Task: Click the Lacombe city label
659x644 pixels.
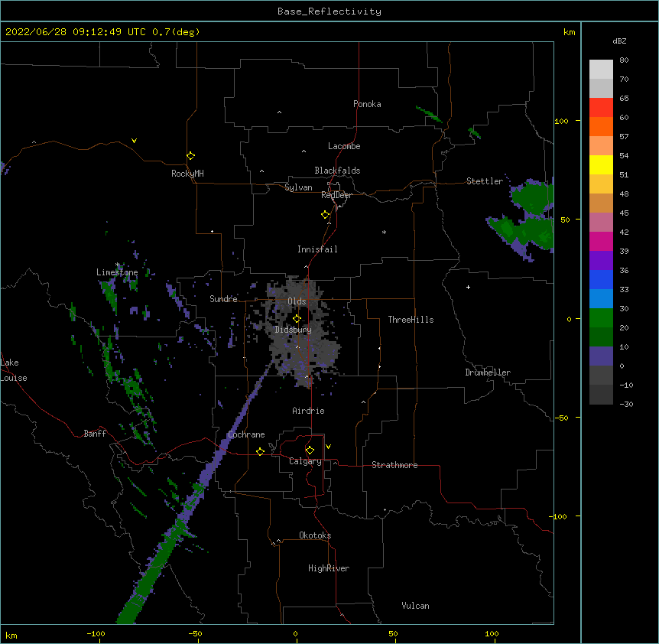Action: [344, 146]
